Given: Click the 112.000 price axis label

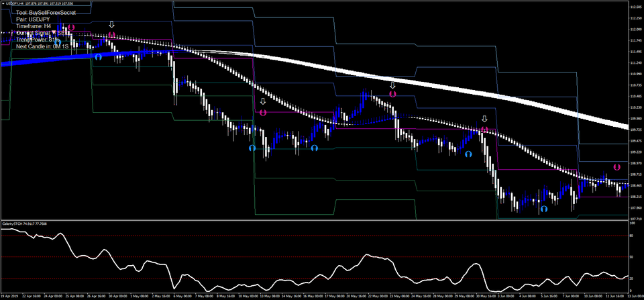Looking at the screenshot, I should pyautogui.click(x=636, y=30).
